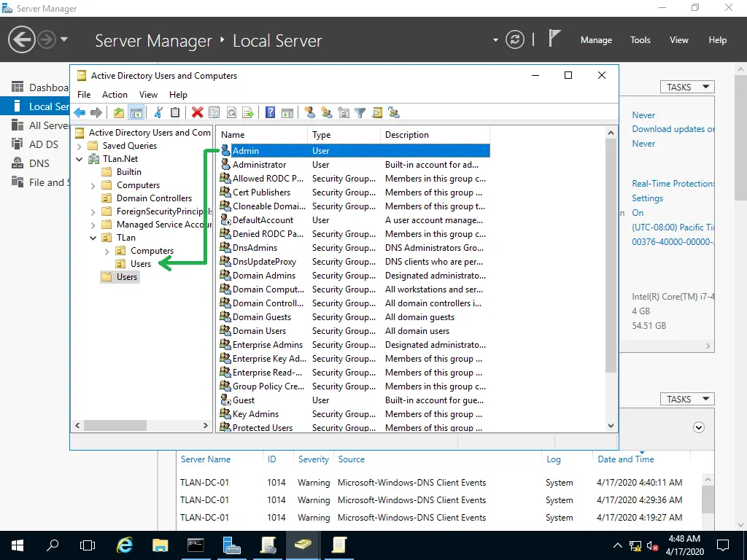Viewport: 747px width, 560px height.
Task: Open Properties via the toolbar icon
Action: coord(214,113)
